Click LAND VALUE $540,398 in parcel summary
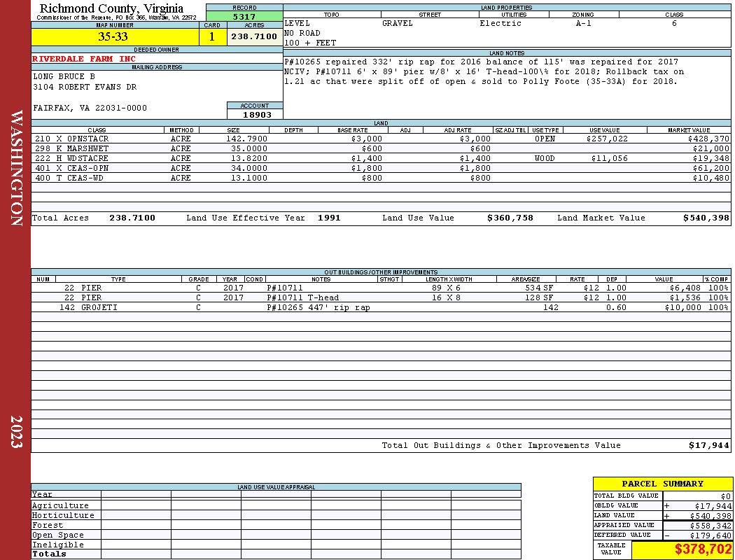 click(x=710, y=516)
